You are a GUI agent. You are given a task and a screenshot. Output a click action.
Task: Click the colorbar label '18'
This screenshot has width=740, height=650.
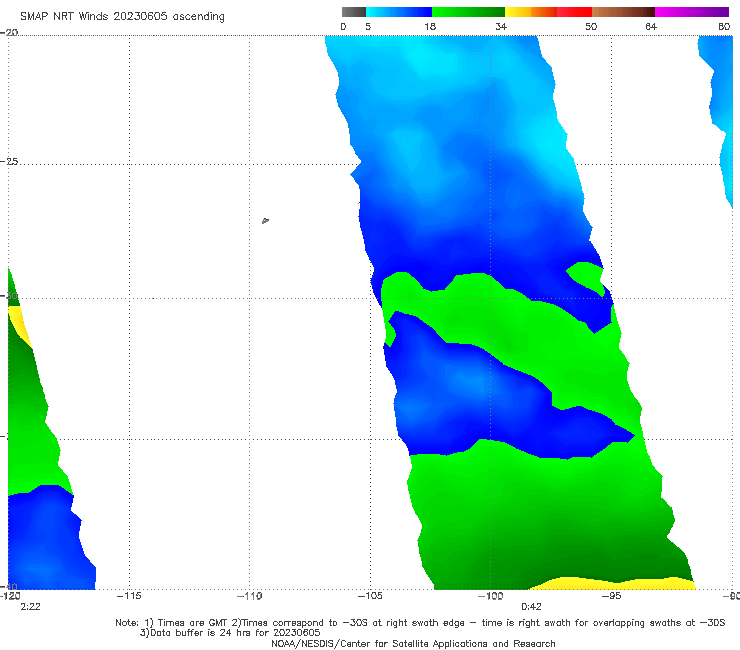430,26
